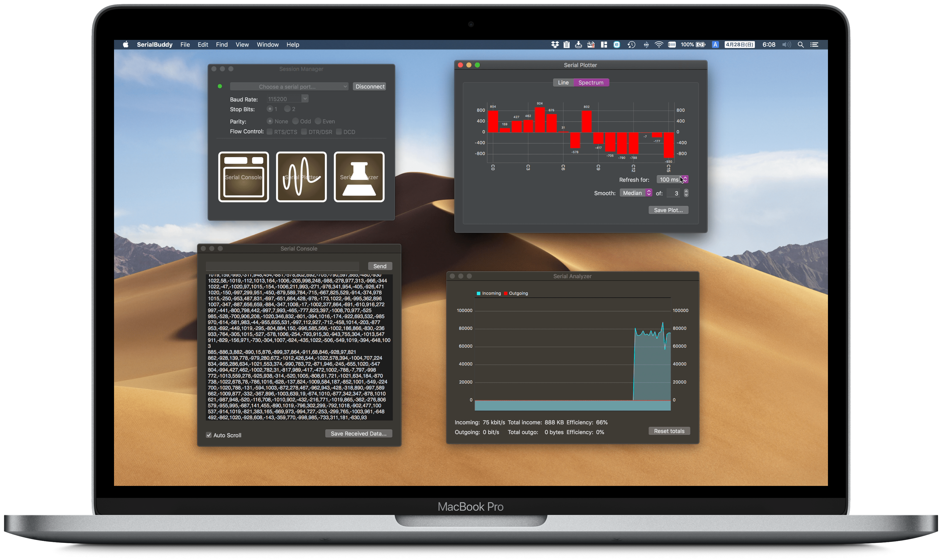Click the download tray menu bar icon
The width and height of the screenshot is (942, 560).
tap(578, 45)
